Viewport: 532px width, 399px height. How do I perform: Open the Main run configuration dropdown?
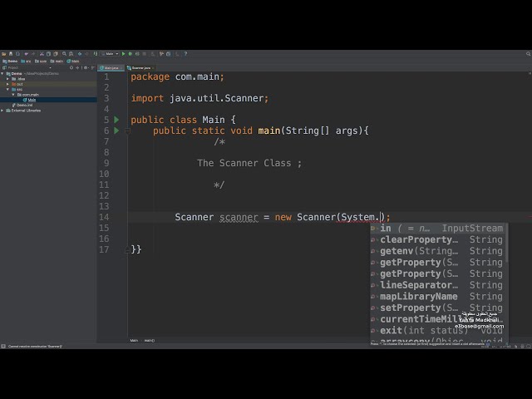(110, 54)
